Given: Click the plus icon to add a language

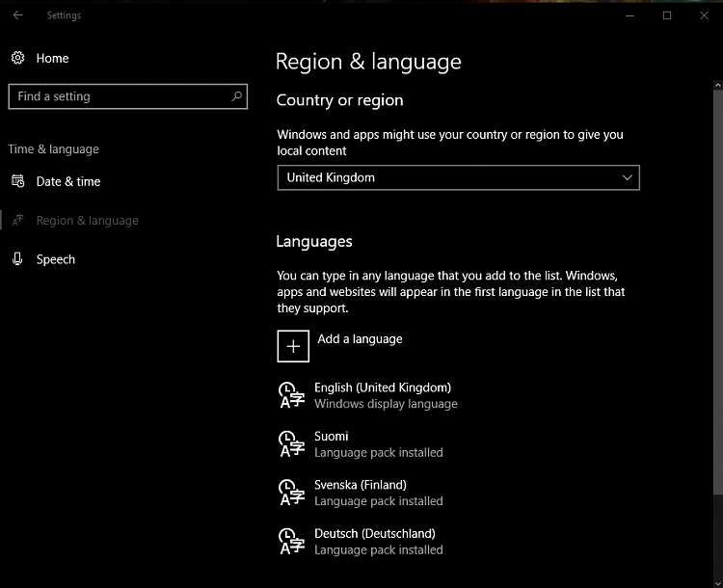Looking at the screenshot, I should (293, 346).
